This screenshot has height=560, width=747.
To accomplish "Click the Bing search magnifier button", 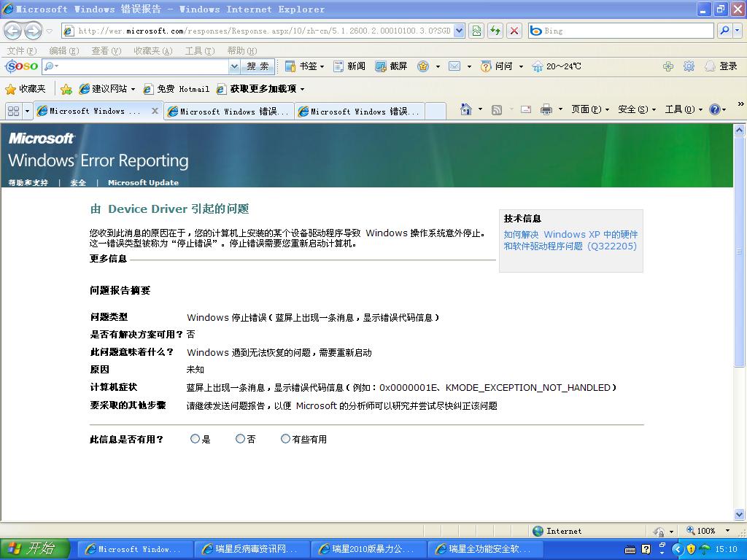I will [x=724, y=31].
